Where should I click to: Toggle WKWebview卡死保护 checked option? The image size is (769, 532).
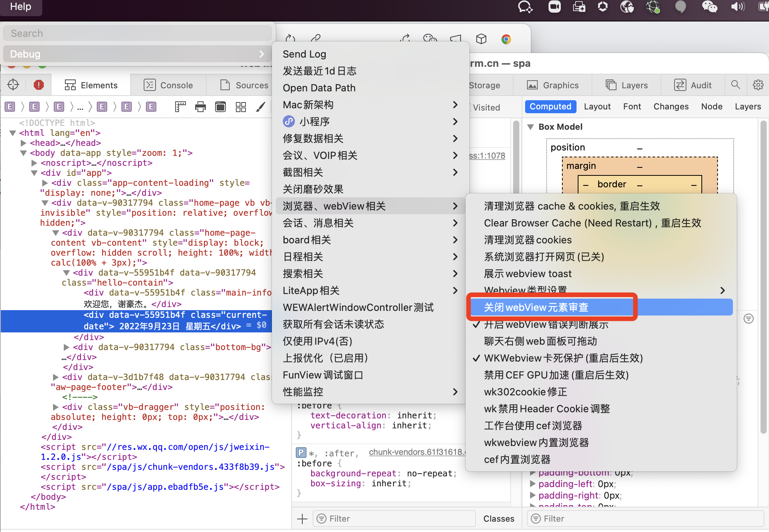click(563, 358)
